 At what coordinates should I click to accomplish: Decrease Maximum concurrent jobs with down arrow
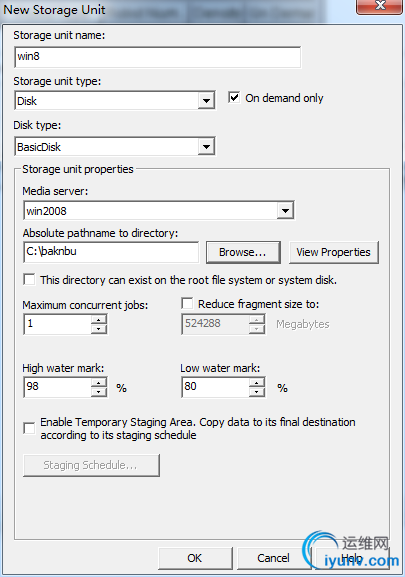99,329
